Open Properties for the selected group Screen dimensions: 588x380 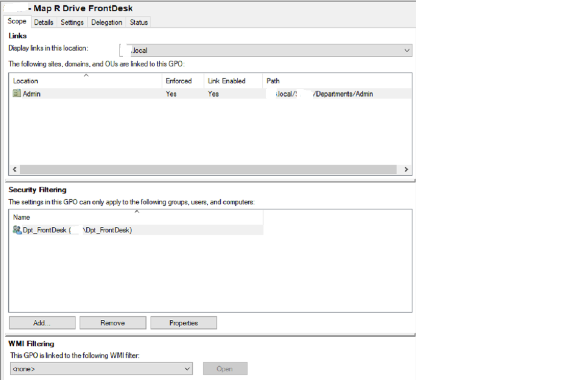(x=183, y=322)
